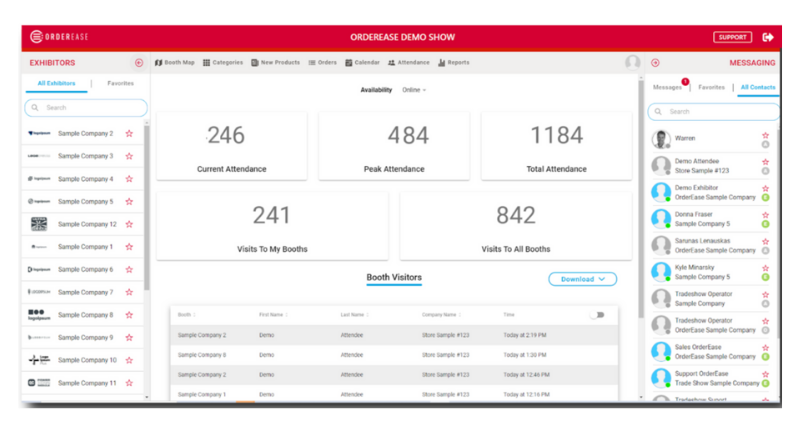Screen dimensions: 795x442
Task: Click the Peak Attendance card
Action: [x=394, y=146]
